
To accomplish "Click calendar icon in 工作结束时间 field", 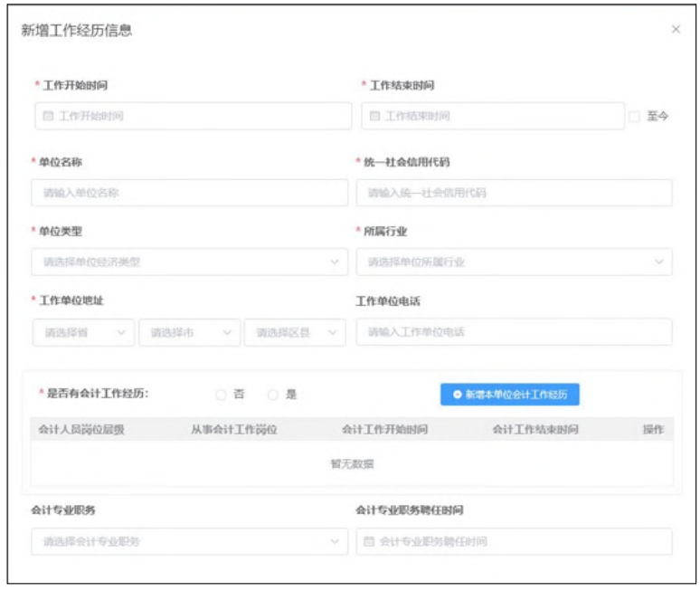I will click(x=374, y=117).
